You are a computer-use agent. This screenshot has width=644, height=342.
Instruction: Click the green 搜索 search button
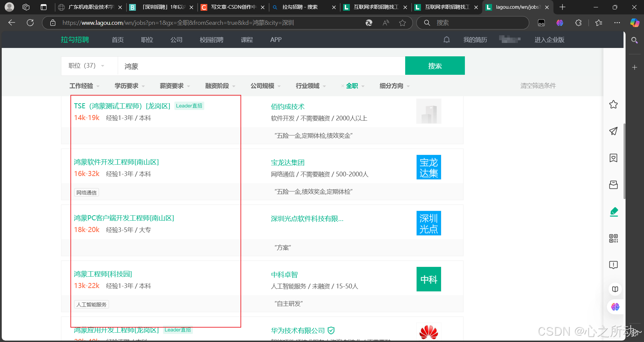(x=435, y=66)
